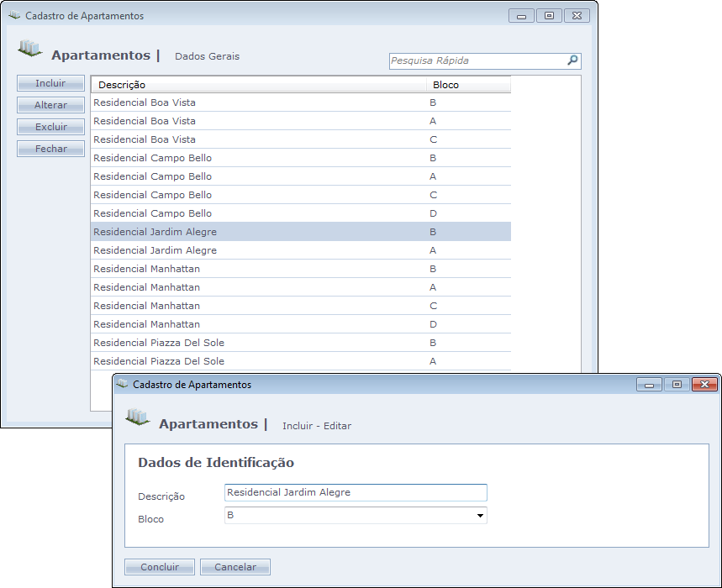Focus the Descrição text field
The image size is (722, 588).
coord(356,493)
